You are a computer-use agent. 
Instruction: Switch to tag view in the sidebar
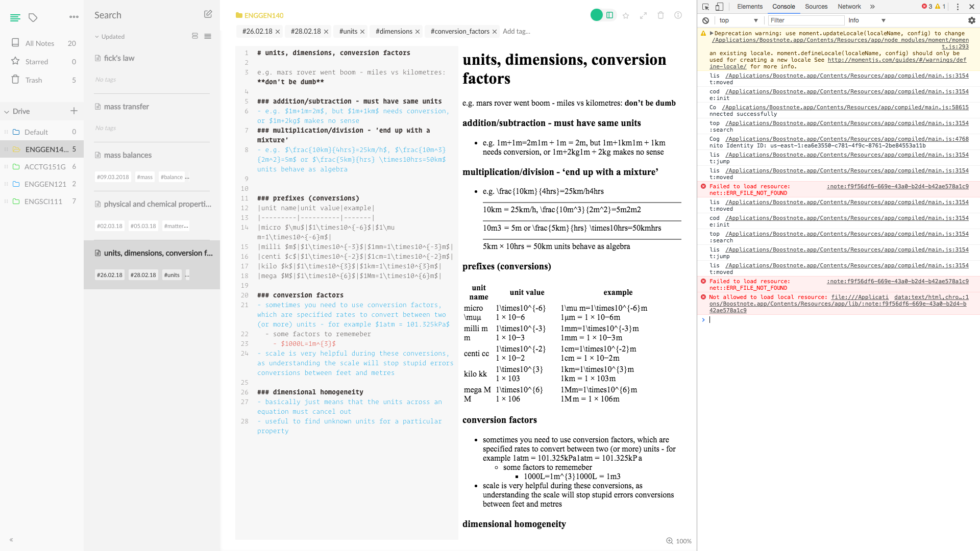tap(33, 17)
